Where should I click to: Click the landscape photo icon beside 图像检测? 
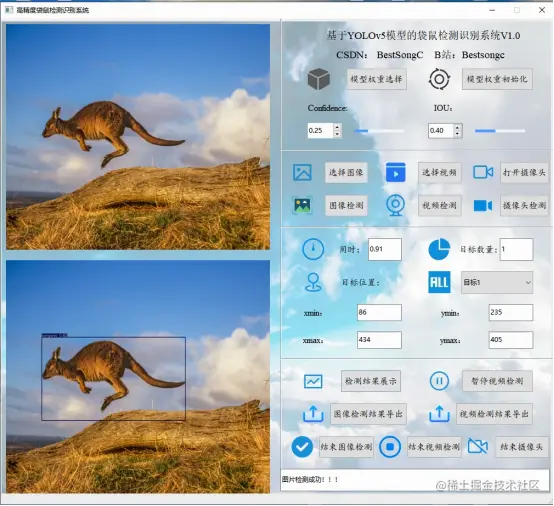302,205
